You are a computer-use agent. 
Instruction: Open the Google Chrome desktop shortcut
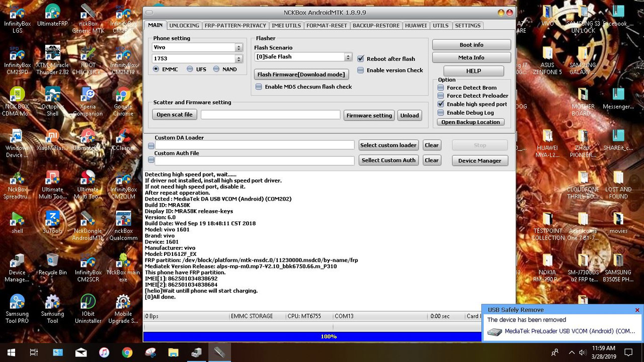tap(123, 101)
